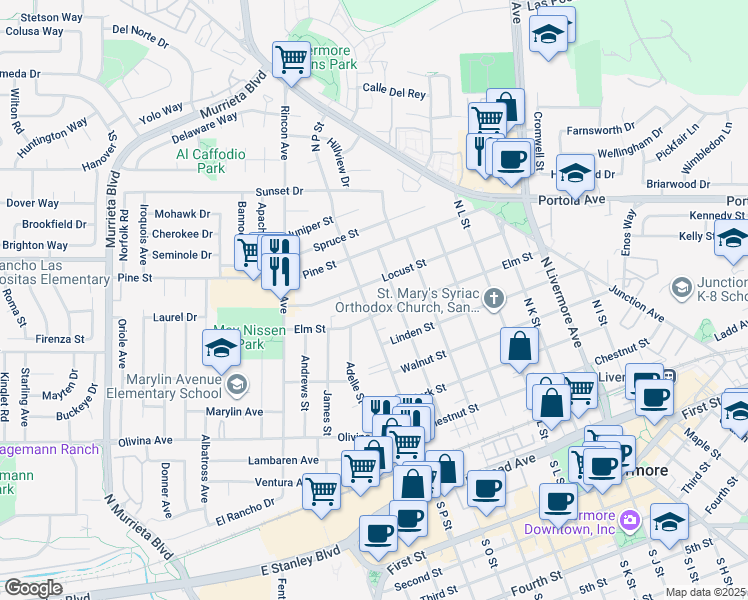Select the shopping bag marker near Chestnut St
The height and width of the screenshot is (600, 748).
click(551, 403)
